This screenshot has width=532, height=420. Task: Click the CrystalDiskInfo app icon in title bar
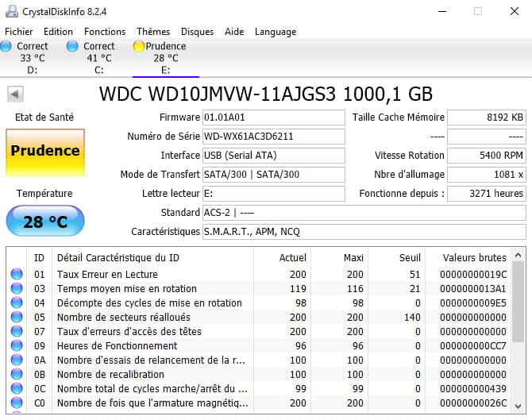click(x=12, y=12)
